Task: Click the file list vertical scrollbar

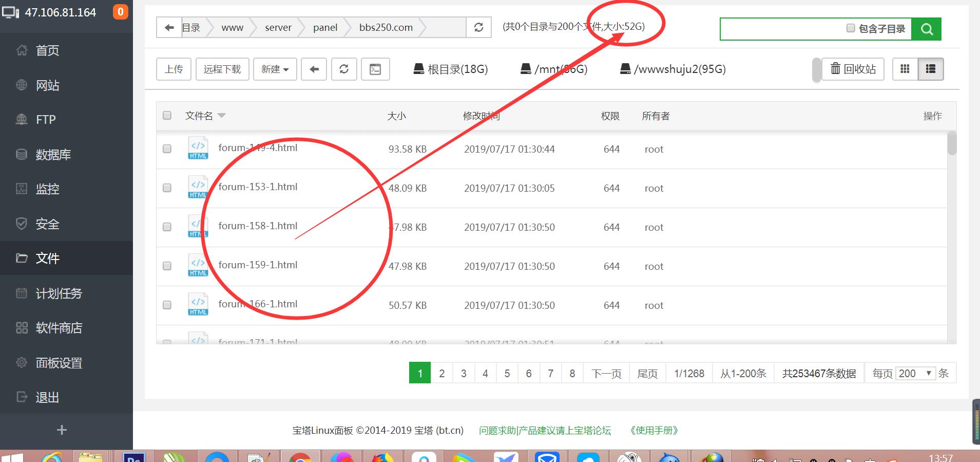Action: coord(952,144)
